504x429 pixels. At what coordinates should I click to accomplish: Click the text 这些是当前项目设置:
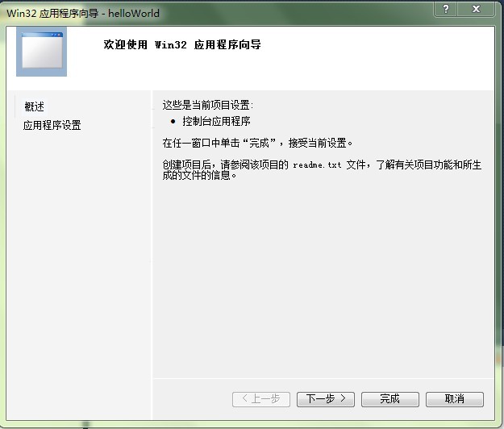click(x=207, y=105)
